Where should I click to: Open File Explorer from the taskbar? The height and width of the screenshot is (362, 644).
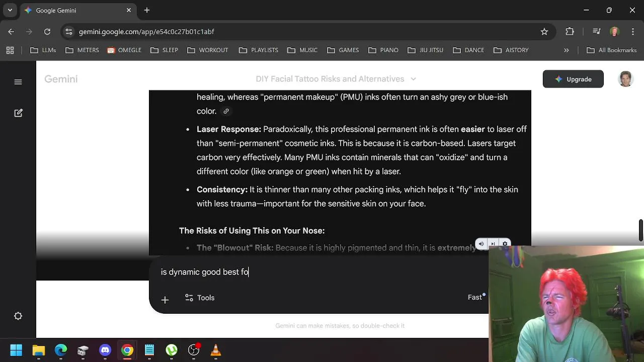click(39, 350)
